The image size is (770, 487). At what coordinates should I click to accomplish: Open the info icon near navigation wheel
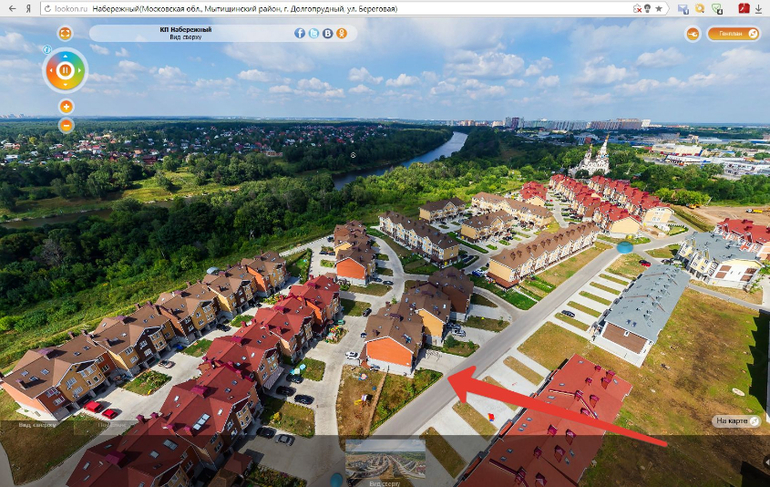pos(45,49)
